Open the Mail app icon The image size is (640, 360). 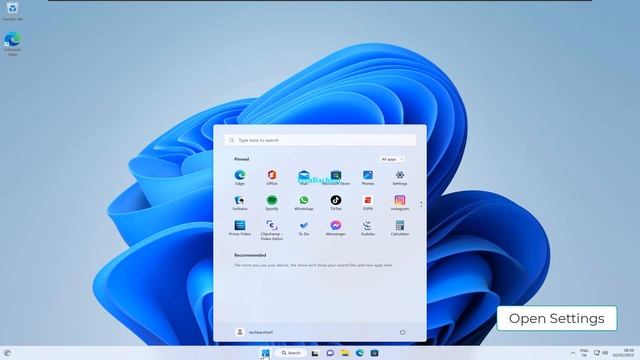point(304,175)
